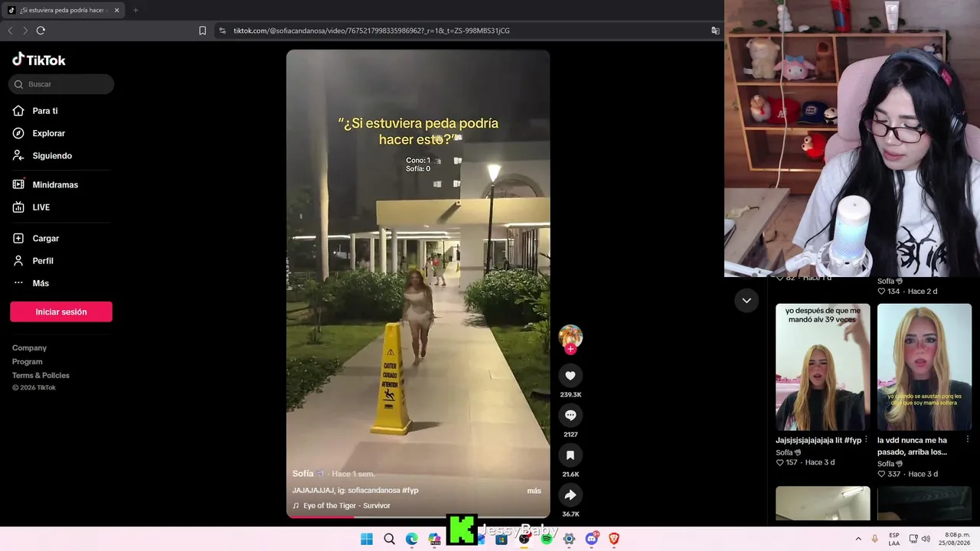Viewport: 980px width, 551px height.
Task: Open options menu for 'Jajsjsjsjajajajaja lit' video
Action: [866, 440]
